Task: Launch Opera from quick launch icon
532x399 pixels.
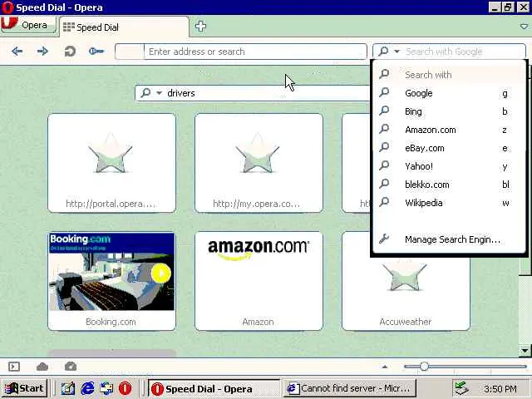Action: (x=126, y=388)
